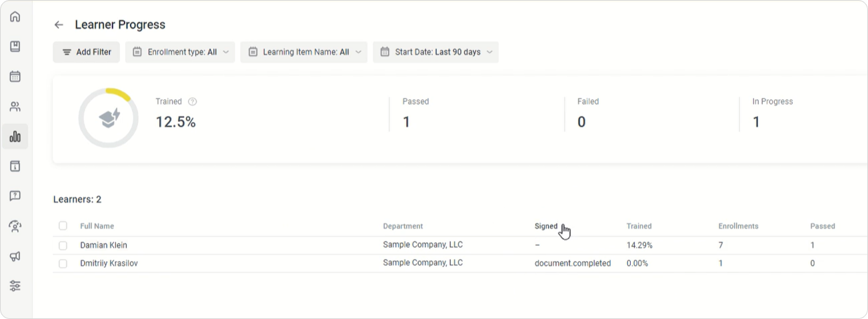The image size is (868, 319).
Task: Open Damian Klein's learner name
Action: click(103, 245)
